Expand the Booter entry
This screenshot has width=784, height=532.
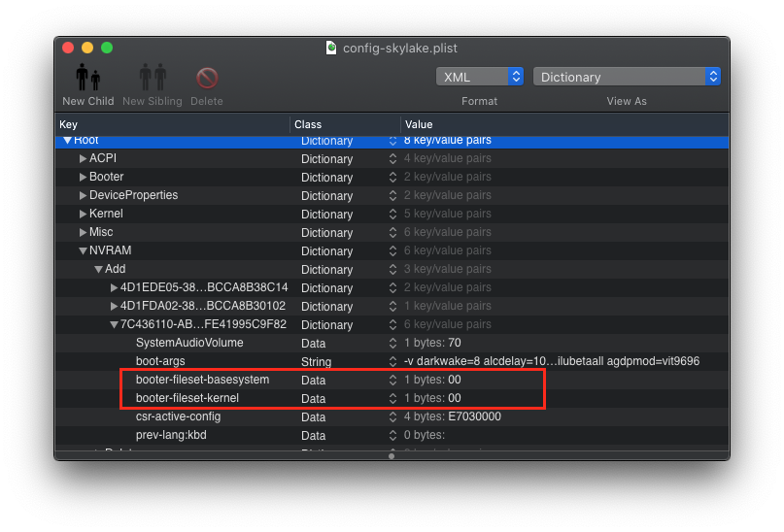pos(83,178)
